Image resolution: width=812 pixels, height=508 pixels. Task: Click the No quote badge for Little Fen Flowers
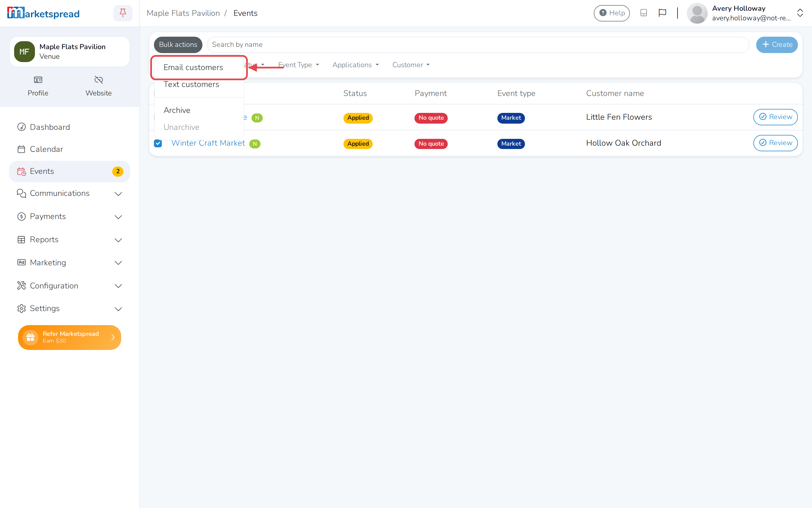431,118
